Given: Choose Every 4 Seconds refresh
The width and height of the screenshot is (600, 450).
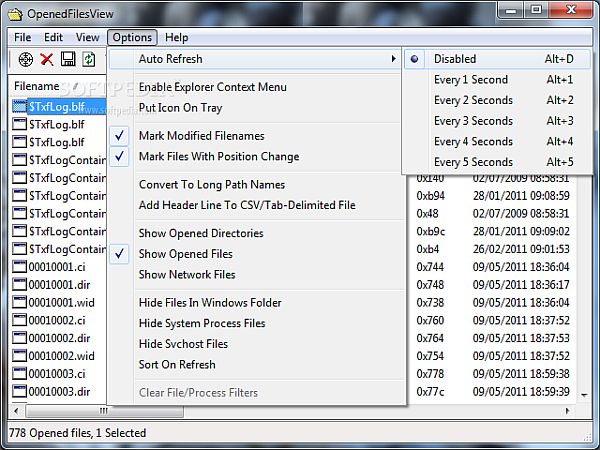Looking at the screenshot, I should (497, 142).
